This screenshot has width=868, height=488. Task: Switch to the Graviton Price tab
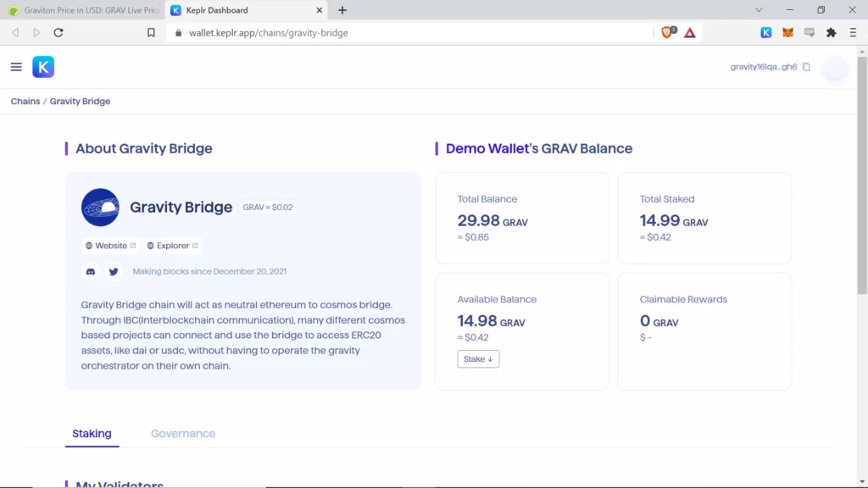click(83, 10)
